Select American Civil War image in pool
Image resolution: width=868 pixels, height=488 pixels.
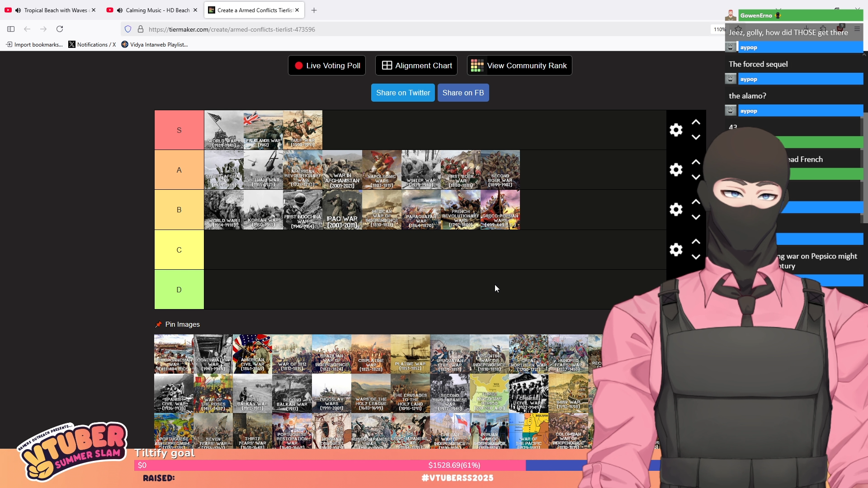[252, 354]
